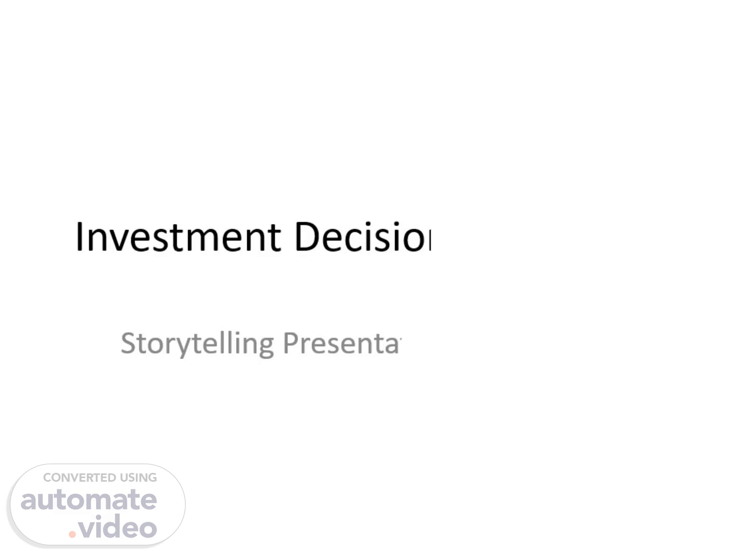Click the capital "S" starting the subtitle
Screen dimensions: 747x560
pos(128,343)
